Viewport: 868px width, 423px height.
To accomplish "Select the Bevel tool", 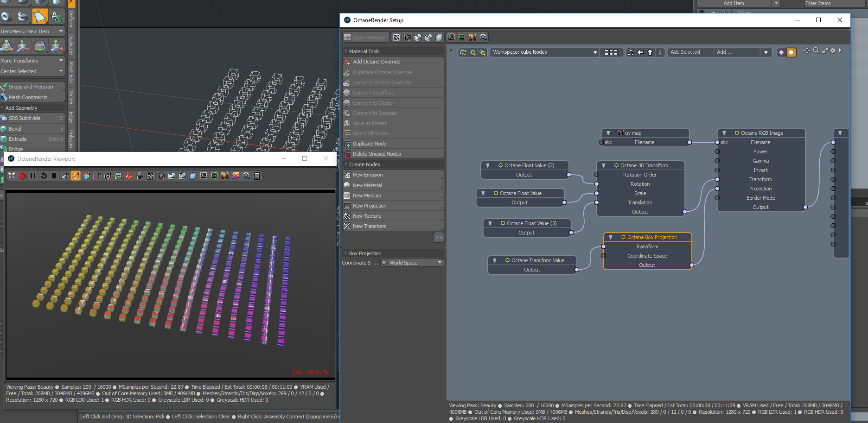I will 32,129.
